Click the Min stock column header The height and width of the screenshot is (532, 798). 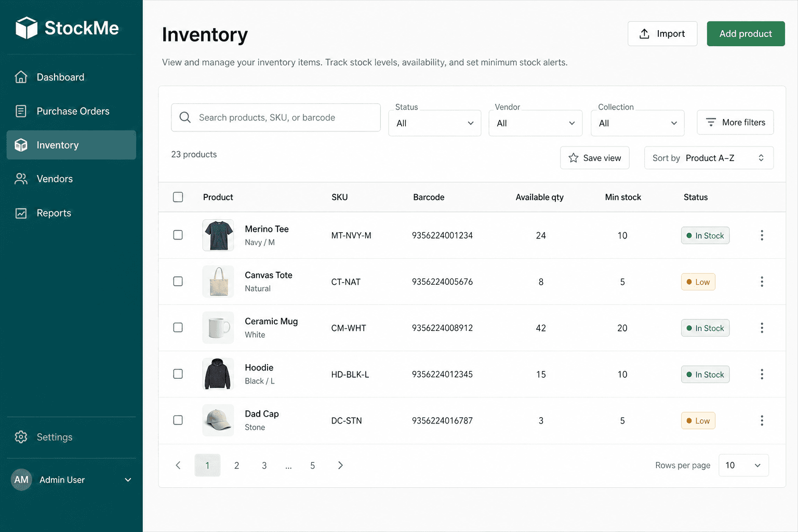(x=623, y=197)
